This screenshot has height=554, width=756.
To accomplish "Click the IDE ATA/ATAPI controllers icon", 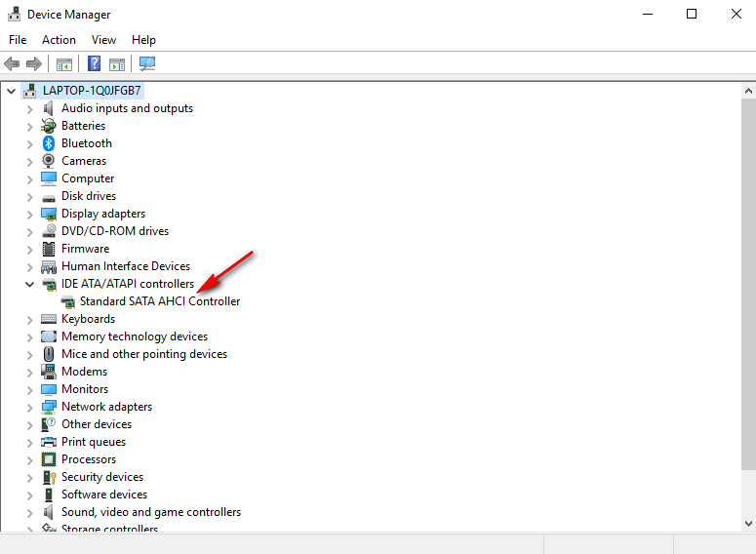I will 48,284.
